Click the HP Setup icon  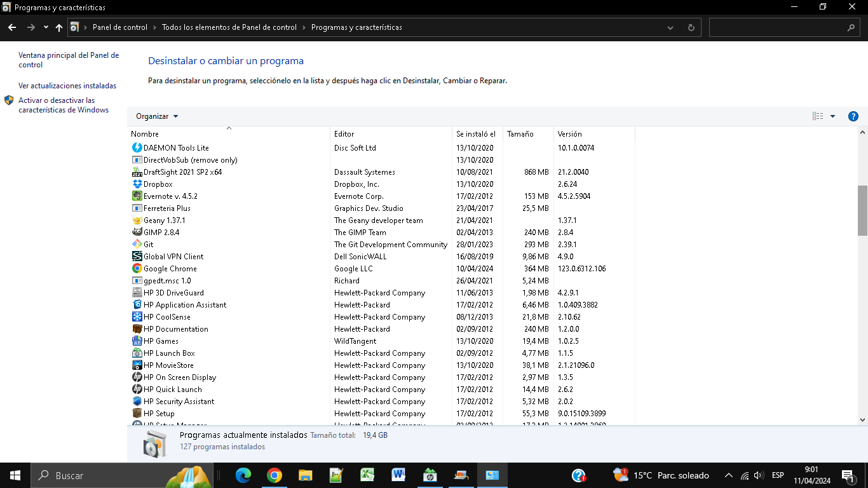point(137,413)
